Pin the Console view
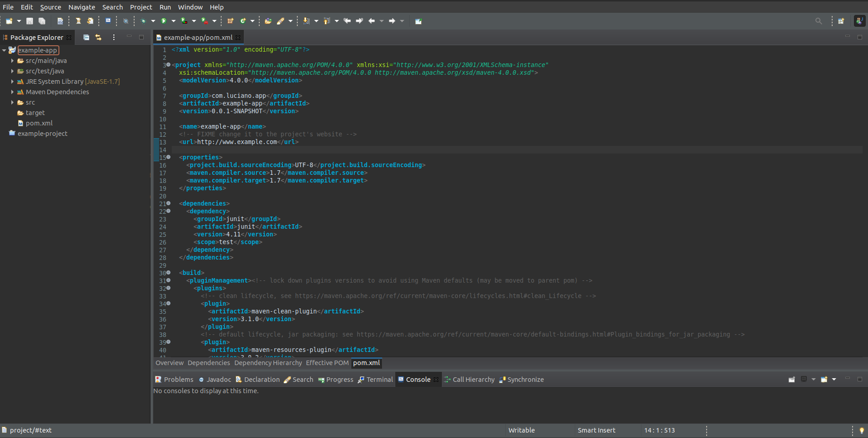The height and width of the screenshot is (438, 868). (792, 379)
